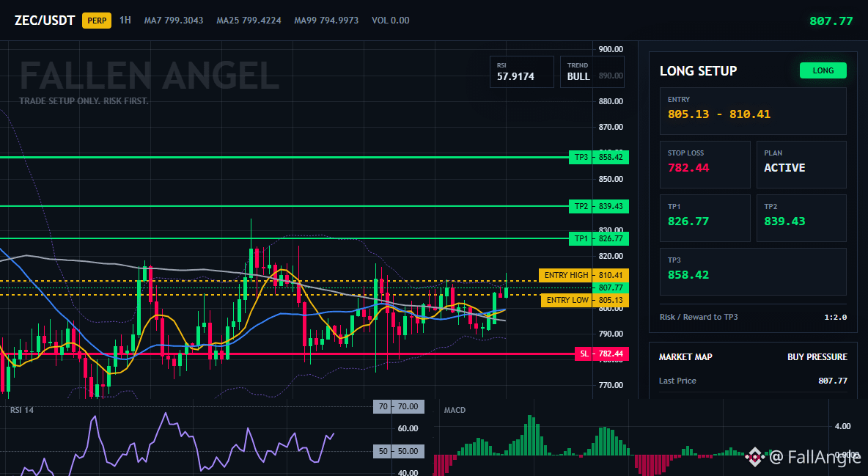Click the yellow PERP badge
Screen dimensions: 868x476
(97, 21)
